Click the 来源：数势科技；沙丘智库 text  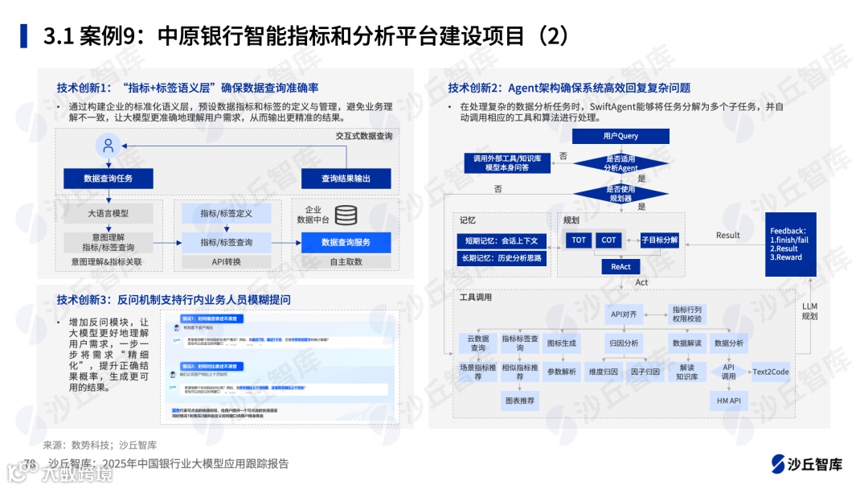[100, 445]
